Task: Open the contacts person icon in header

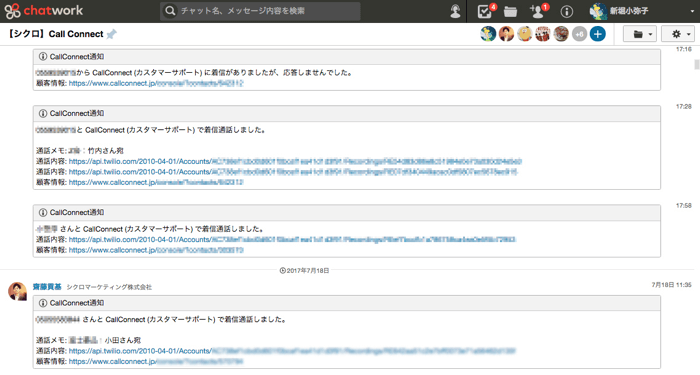Action: point(455,11)
